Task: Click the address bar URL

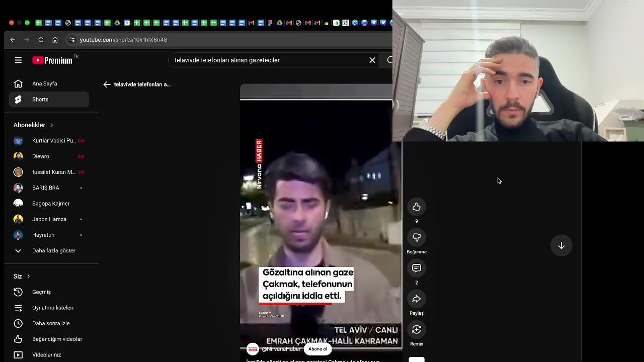Action: pyautogui.click(x=123, y=40)
